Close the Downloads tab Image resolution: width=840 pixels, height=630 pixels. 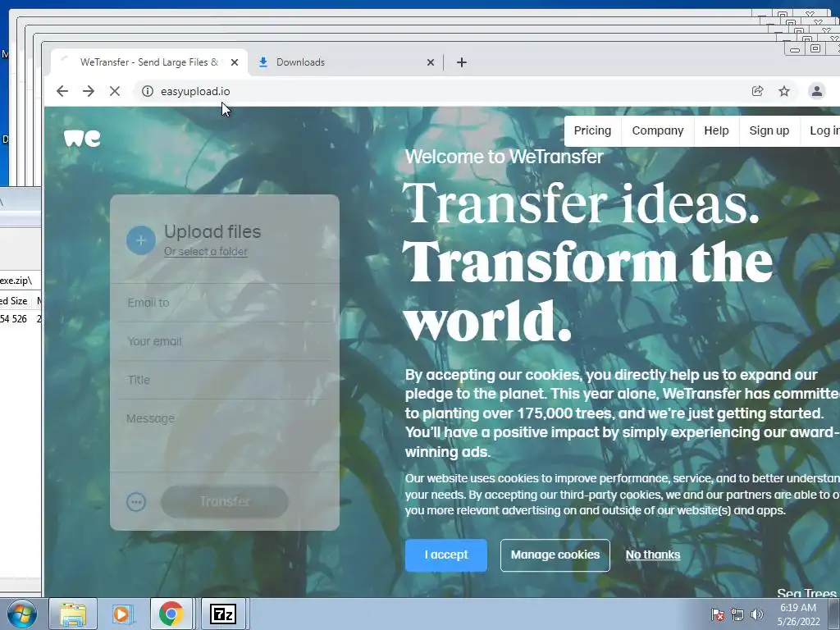pos(430,62)
